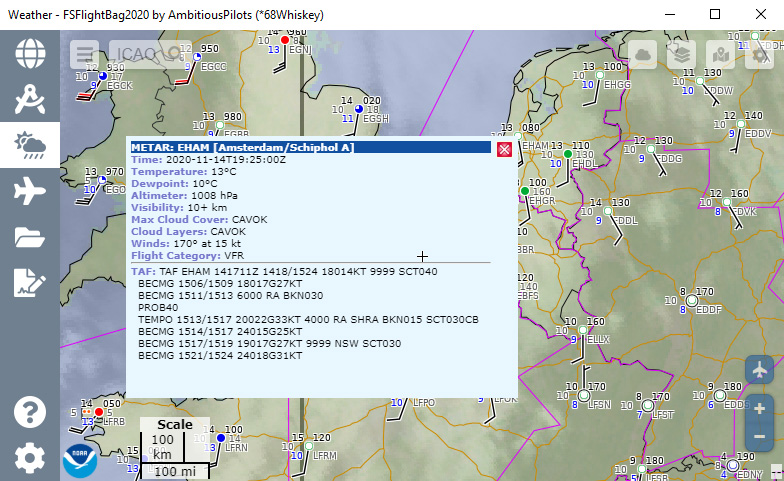Open the document signing notepad icon
Viewport: 784px width, 481px height.
[x=30, y=283]
